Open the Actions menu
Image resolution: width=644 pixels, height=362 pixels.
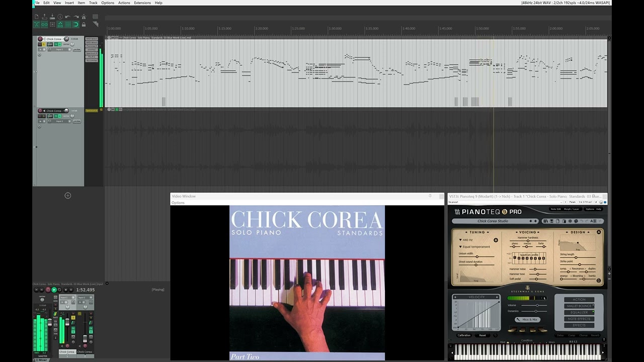coord(124,3)
